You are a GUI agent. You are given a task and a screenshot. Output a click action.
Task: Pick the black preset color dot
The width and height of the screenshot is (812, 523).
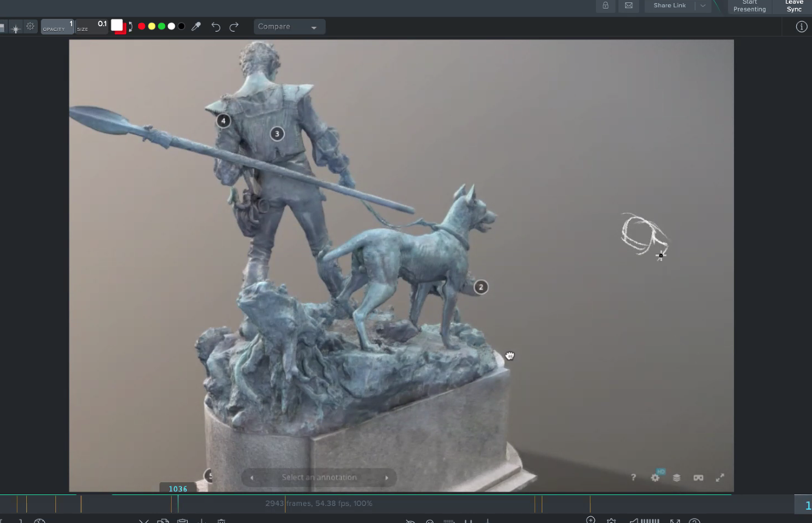pyautogui.click(x=181, y=26)
